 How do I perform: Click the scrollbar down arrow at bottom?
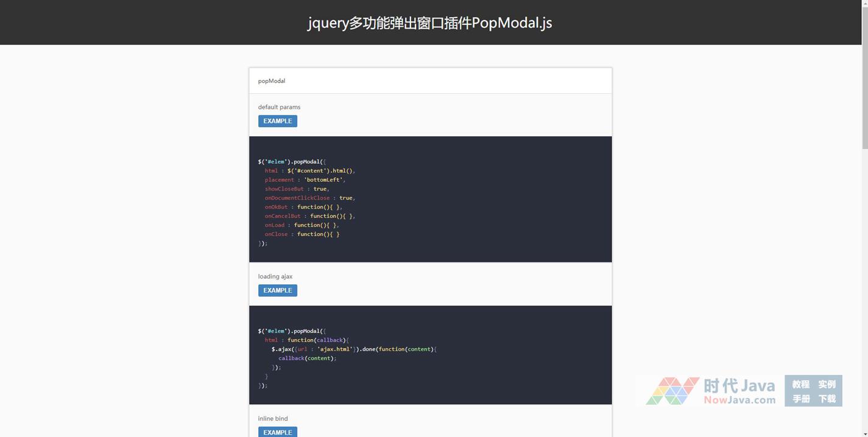click(x=864, y=433)
